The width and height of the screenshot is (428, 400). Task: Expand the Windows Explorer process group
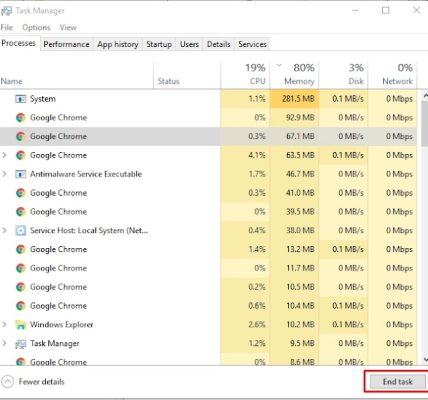4,325
